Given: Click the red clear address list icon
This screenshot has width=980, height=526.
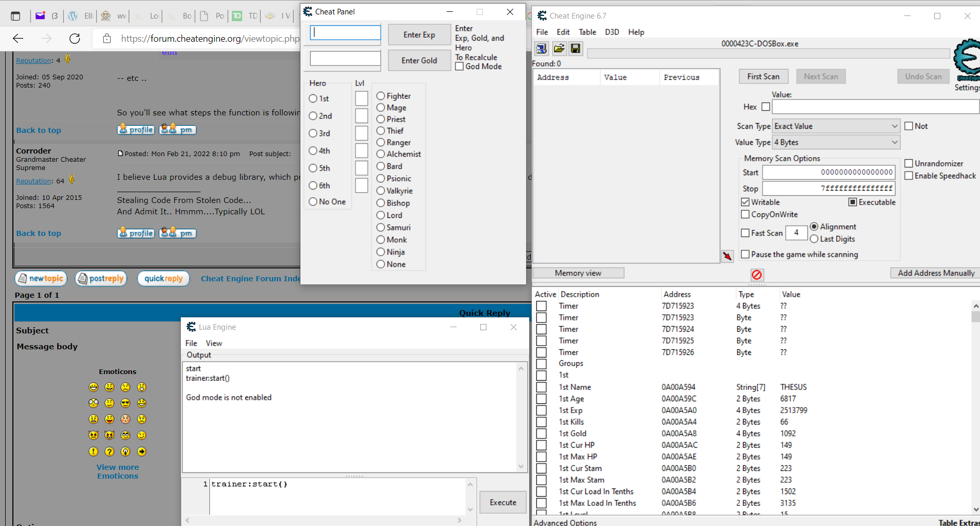Looking at the screenshot, I should (x=756, y=275).
